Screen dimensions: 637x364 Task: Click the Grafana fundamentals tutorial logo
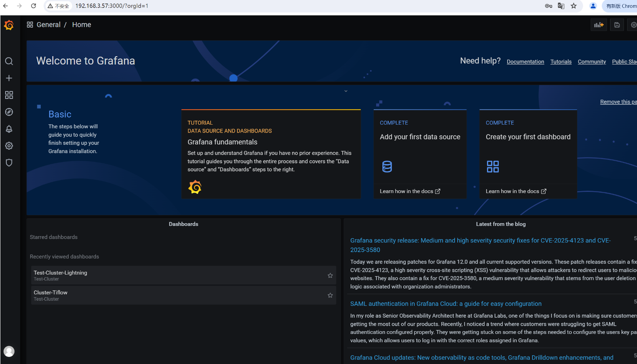195,187
